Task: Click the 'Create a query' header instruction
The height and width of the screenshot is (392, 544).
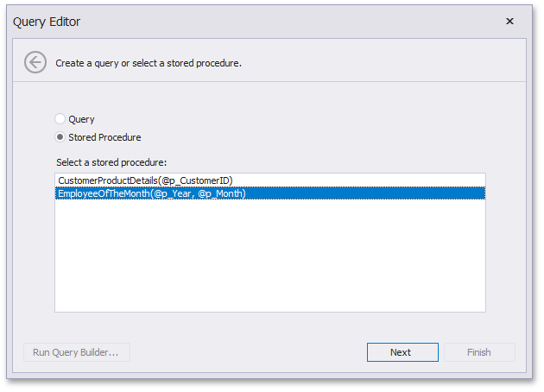Action: pyautogui.click(x=149, y=63)
